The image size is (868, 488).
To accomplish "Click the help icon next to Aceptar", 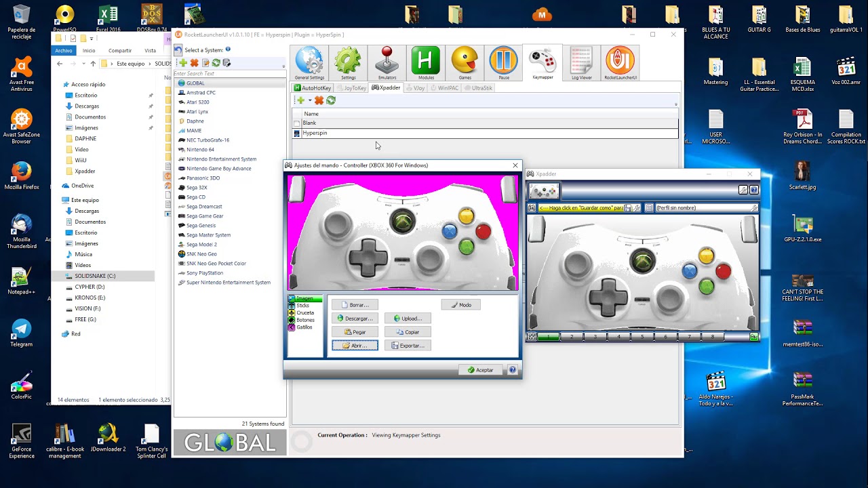I will [x=513, y=370].
